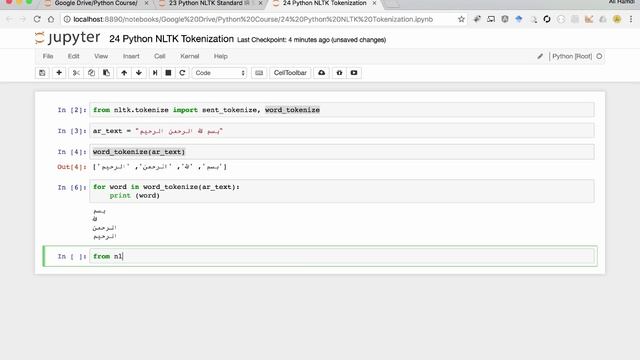Click the camera-like toolbar icon beside cloud
The height and width of the screenshot is (360, 640).
pos(339,73)
